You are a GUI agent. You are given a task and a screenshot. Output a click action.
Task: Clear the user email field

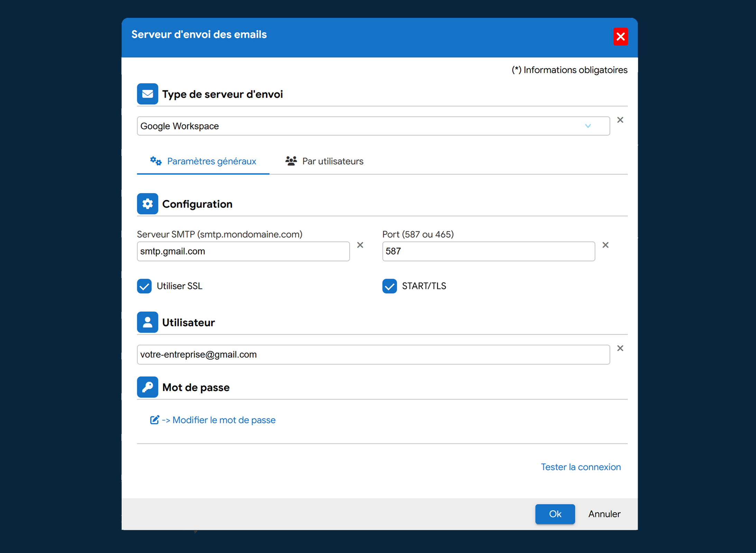point(620,348)
